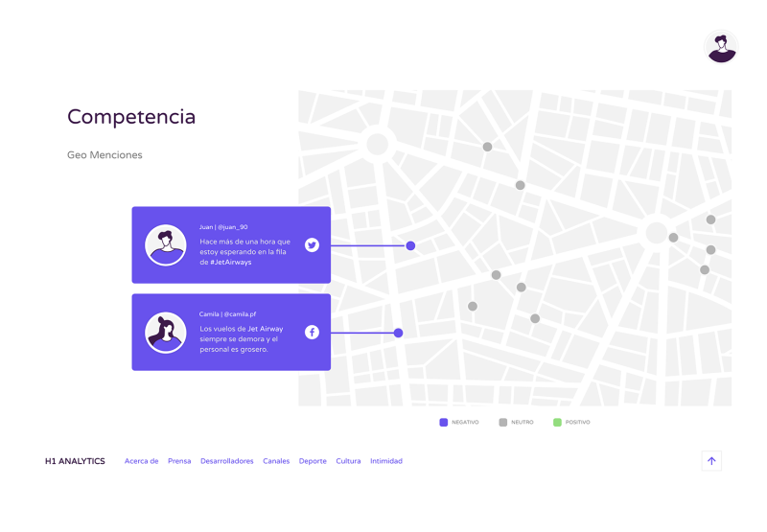Click the Cultura footer link
Image resolution: width=767 pixels, height=532 pixels.
[x=348, y=461]
